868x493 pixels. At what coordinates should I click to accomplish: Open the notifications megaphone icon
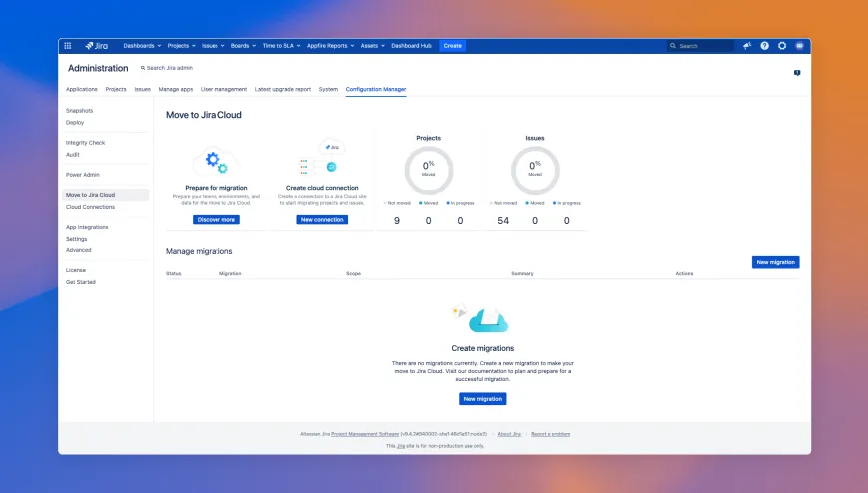tap(747, 46)
